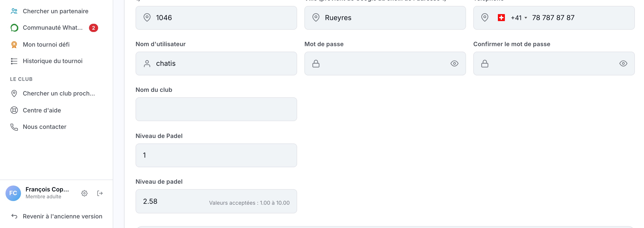The width and height of the screenshot is (644, 228).
Task: Log out using the exit arrow icon
Action: click(100, 193)
